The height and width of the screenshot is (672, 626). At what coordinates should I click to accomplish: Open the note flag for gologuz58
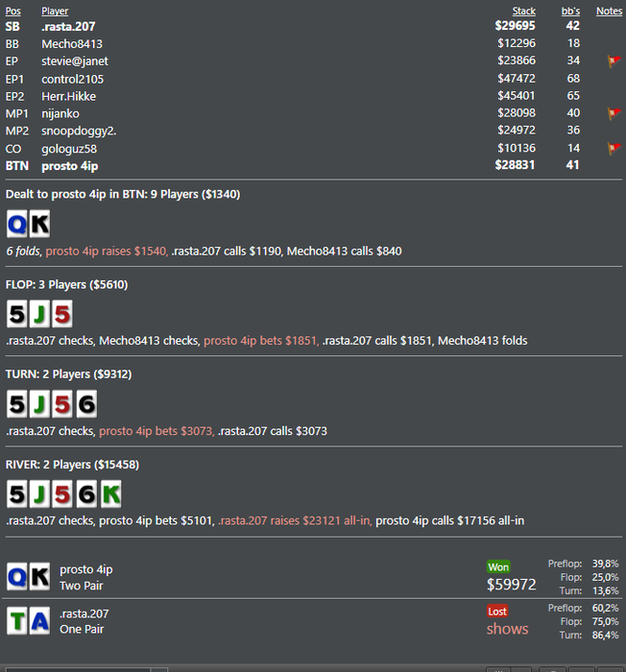click(x=614, y=149)
